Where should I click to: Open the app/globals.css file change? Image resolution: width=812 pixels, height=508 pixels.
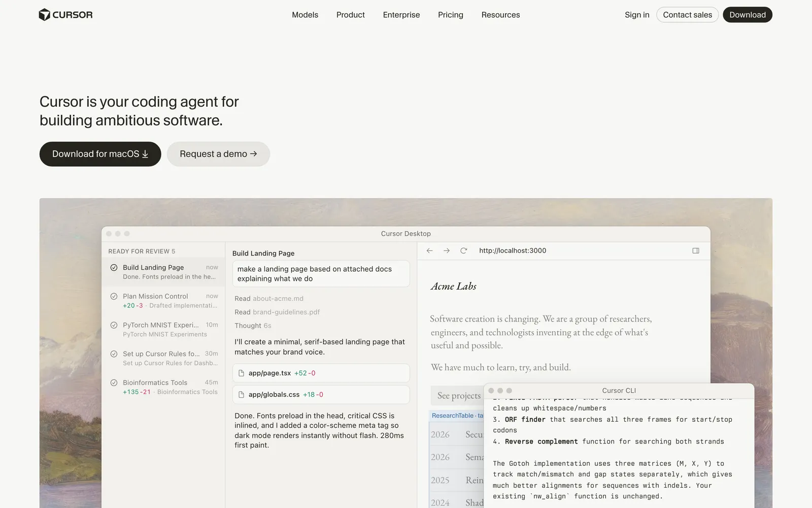321,394
